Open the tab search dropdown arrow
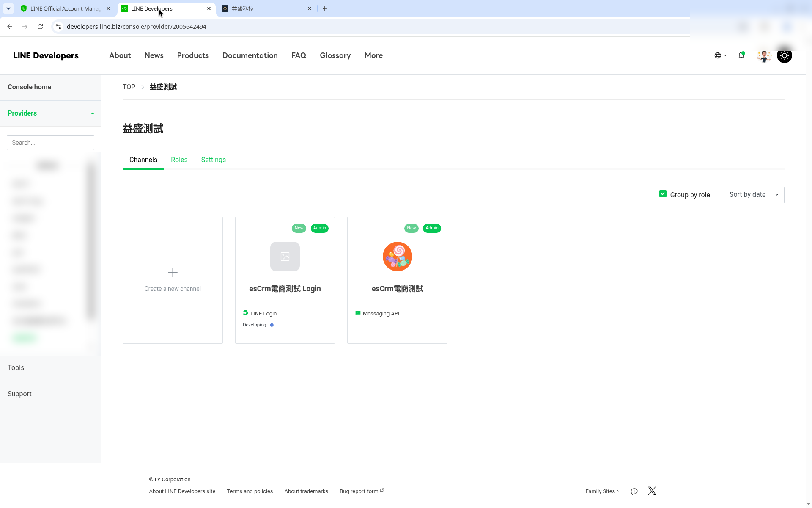 tap(8, 8)
